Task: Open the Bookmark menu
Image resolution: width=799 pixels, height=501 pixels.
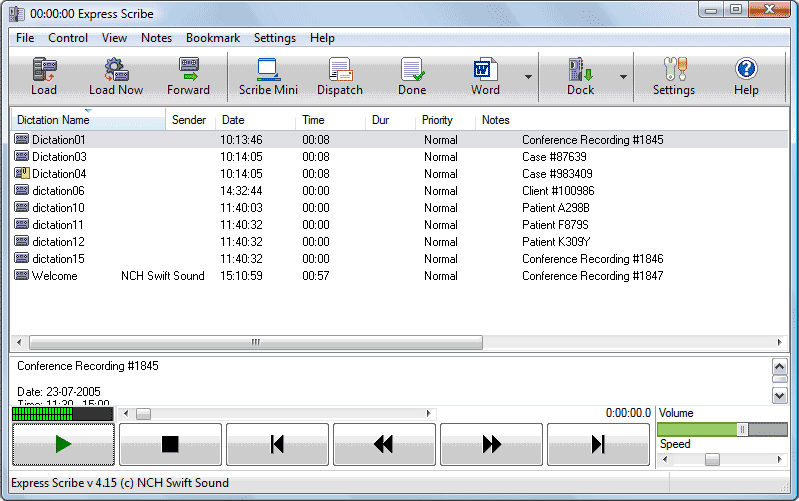Action: point(212,38)
